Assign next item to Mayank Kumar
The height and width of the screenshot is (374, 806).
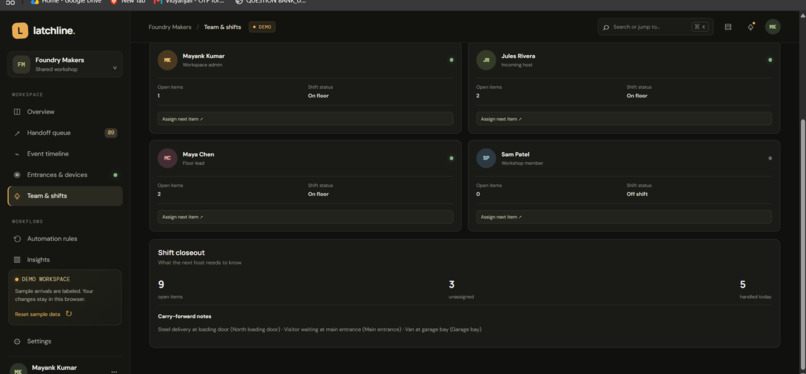pos(305,119)
